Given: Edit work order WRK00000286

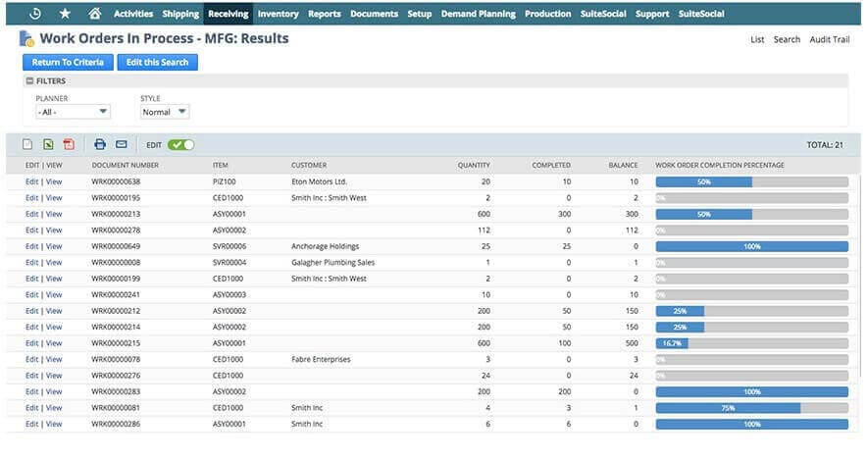Looking at the screenshot, I should click(x=32, y=424).
